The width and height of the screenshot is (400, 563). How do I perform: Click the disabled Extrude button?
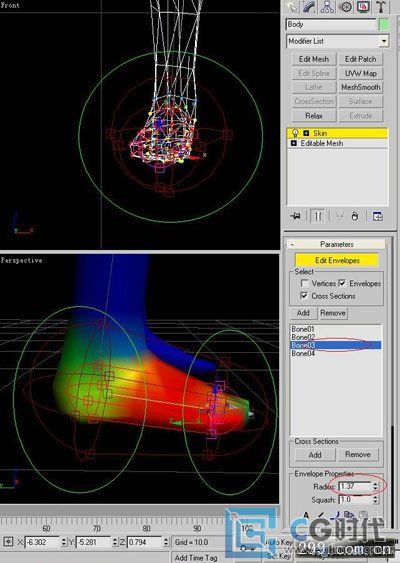(x=361, y=116)
